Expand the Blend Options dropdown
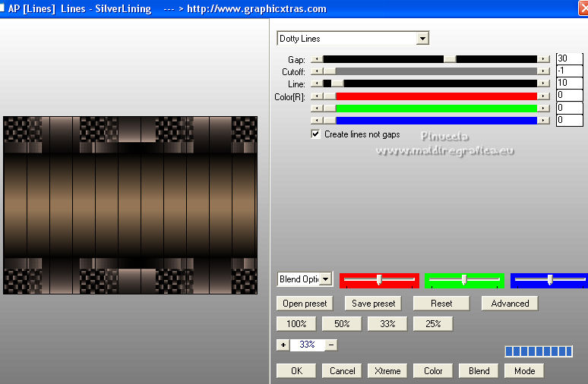This screenshot has width=588, height=384. pyautogui.click(x=326, y=279)
